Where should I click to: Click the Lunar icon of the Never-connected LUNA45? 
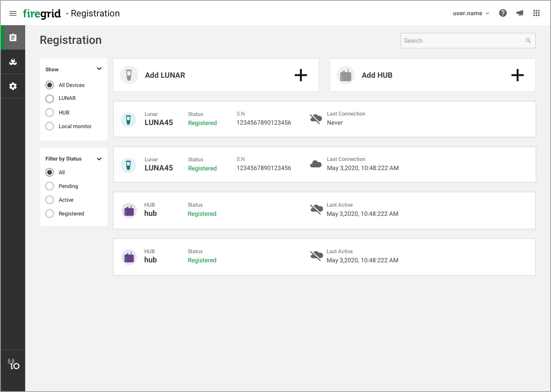[128, 120]
